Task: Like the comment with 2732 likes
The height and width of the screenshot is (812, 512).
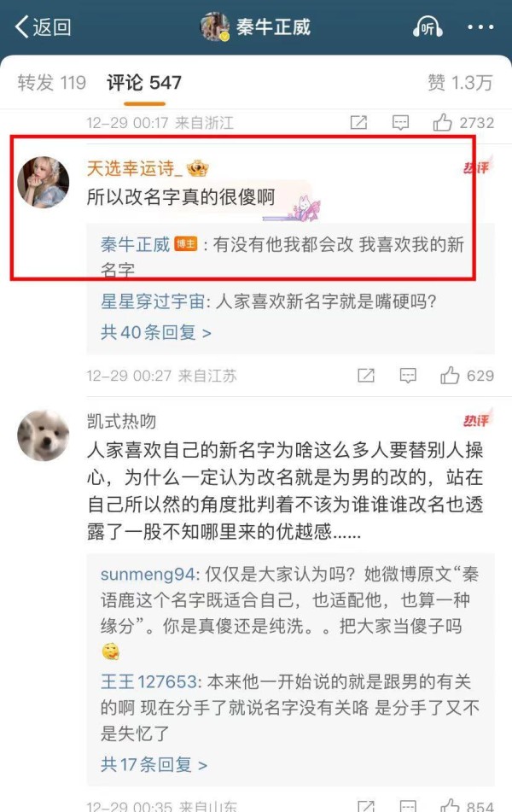Action: [443, 123]
